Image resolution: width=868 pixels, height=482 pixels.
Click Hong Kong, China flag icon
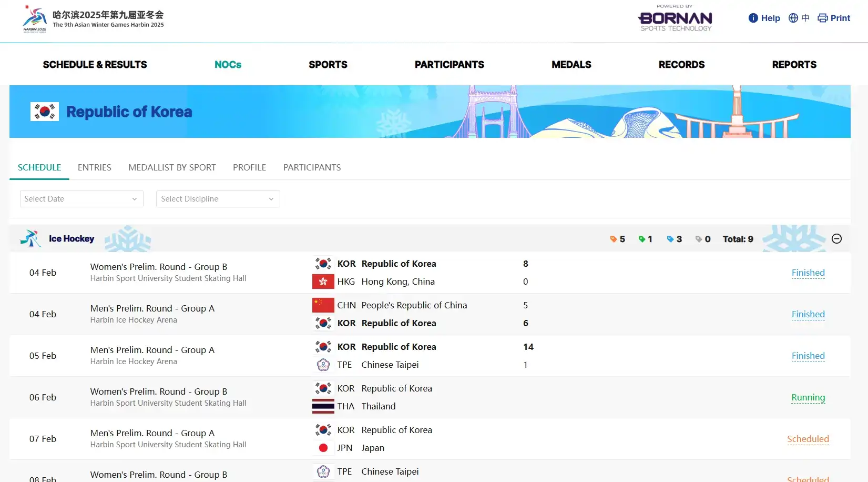(x=323, y=282)
